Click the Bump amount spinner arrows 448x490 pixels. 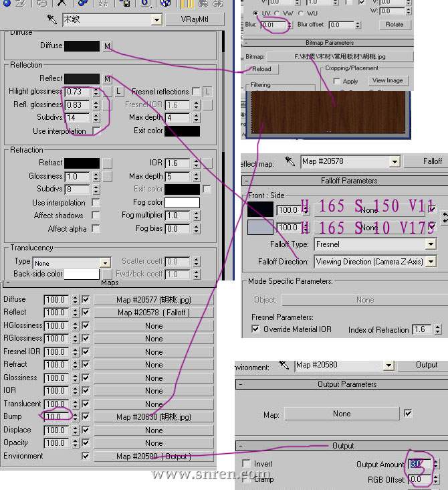coord(76,416)
